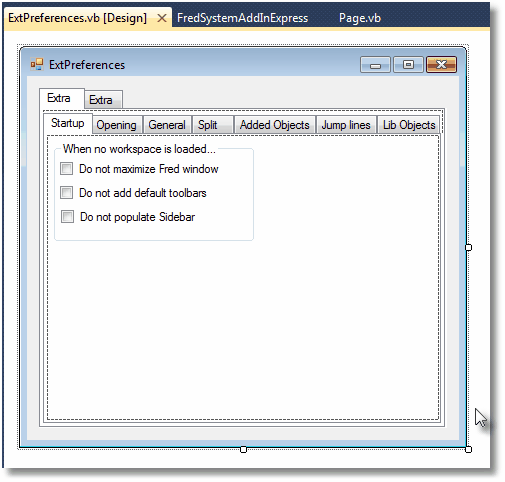Show the Lib Objects tab

click(x=409, y=125)
